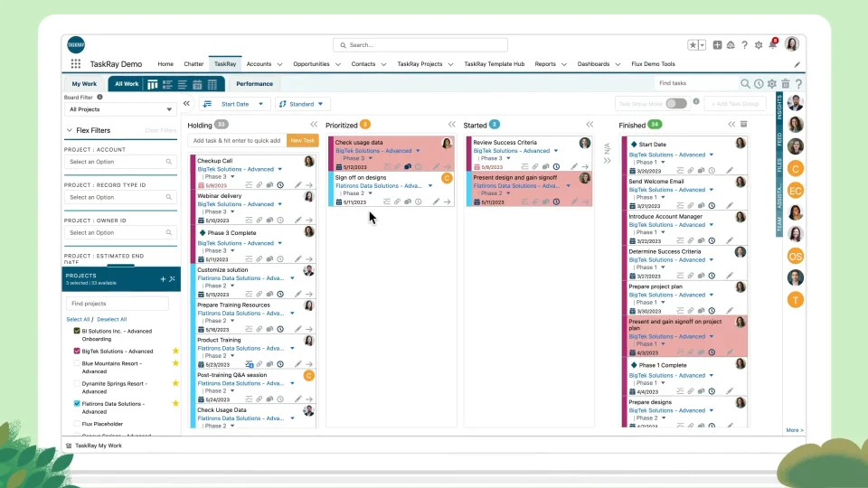Click the Find tasks magnifier icon
This screenshot has height=488, width=868.
pos(745,83)
